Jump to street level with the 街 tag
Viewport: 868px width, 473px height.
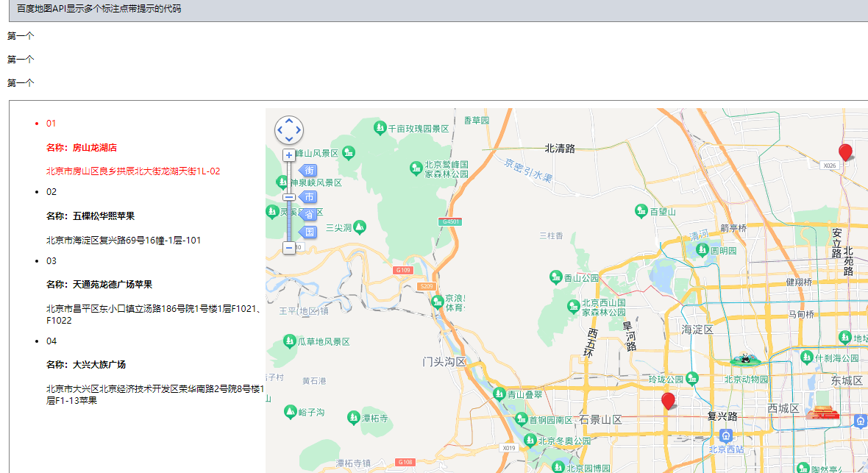coord(307,170)
